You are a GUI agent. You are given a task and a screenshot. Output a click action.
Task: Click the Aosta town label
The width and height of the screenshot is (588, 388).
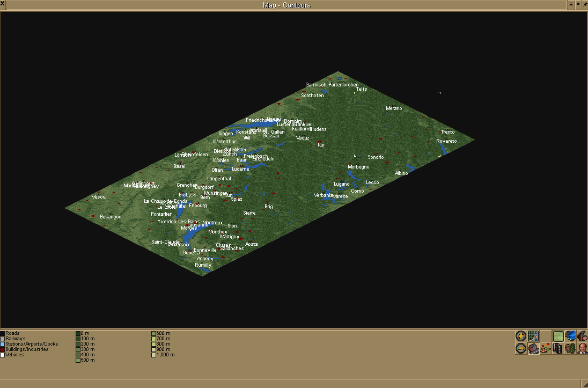(x=251, y=244)
